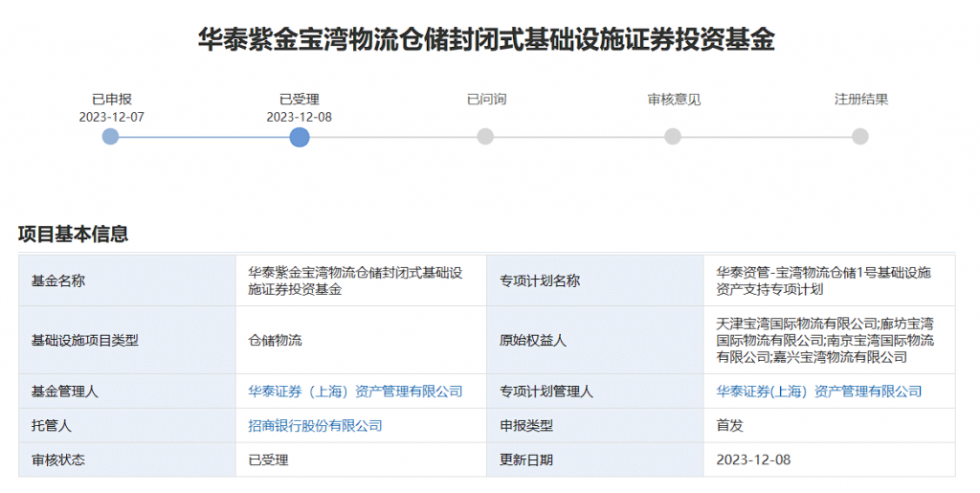Viewport: 980px width, 493px height.
Task: Click the 已受理 highlighted progress dot
Action: (x=300, y=137)
